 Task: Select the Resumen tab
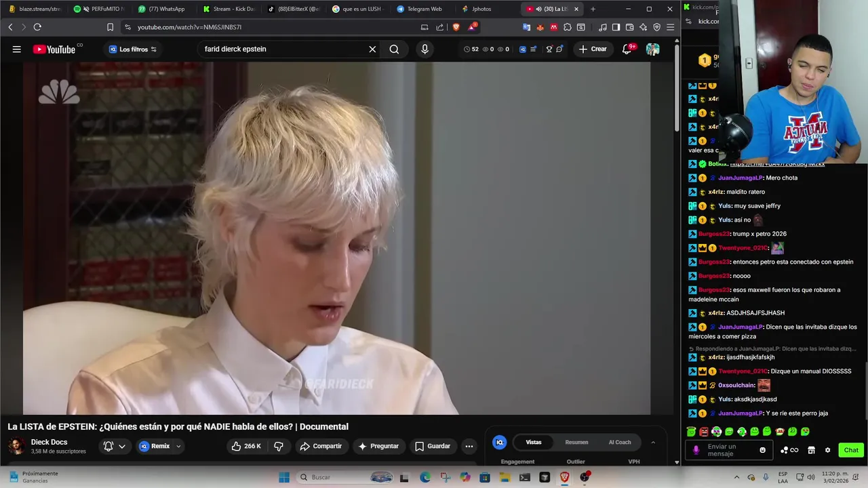click(576, 442)
